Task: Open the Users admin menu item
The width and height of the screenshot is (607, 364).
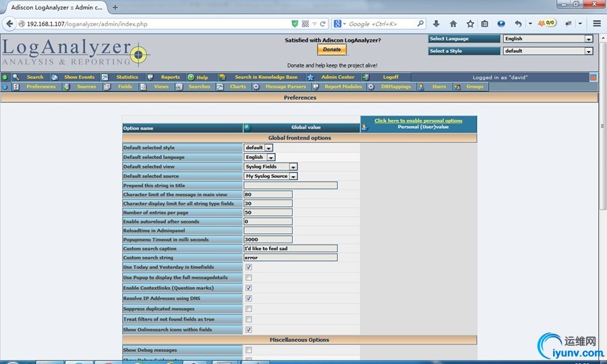Action: (439, 87)
